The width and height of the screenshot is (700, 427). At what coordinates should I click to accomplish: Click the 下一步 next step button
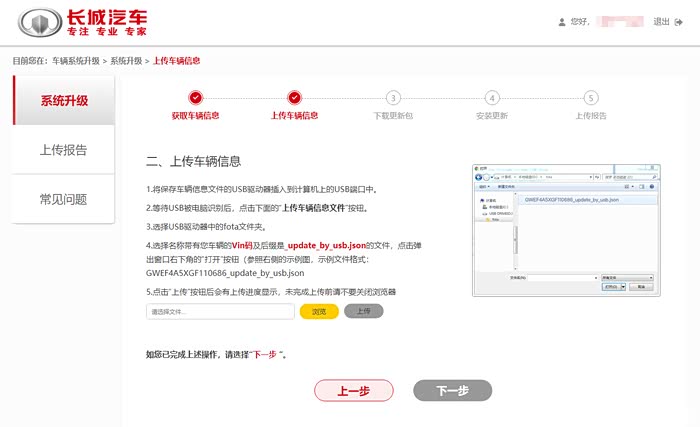[453, 391]
